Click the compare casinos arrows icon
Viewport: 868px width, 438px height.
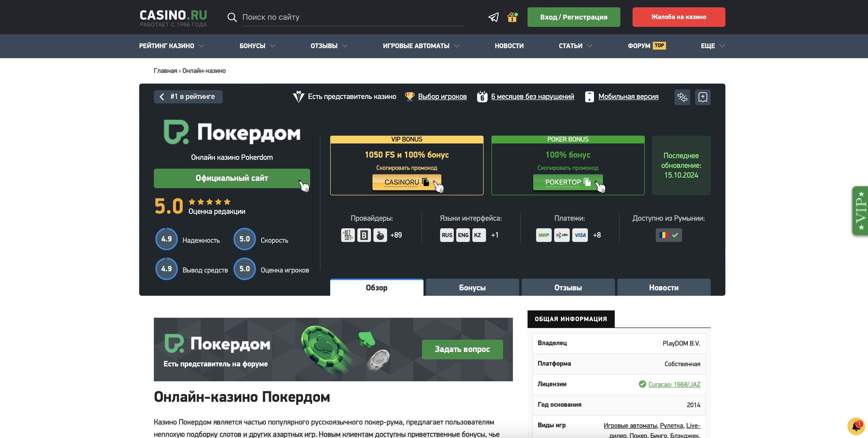click(682, 97)
